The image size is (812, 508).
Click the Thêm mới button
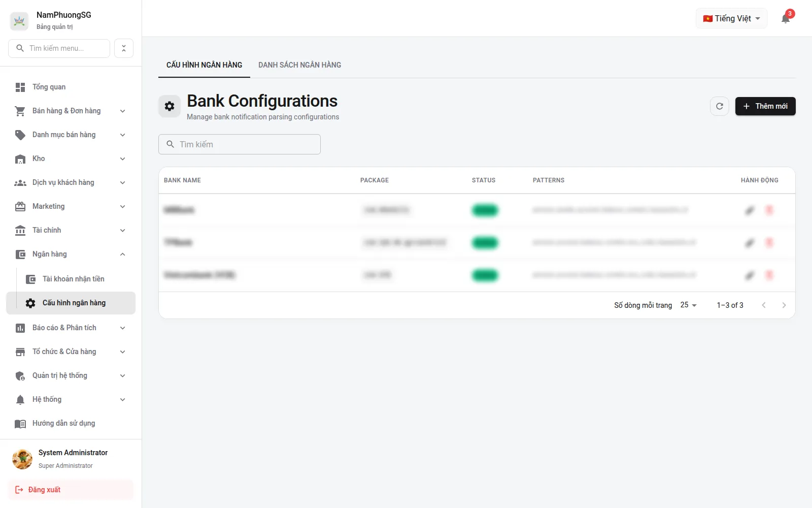pos(765,106)
